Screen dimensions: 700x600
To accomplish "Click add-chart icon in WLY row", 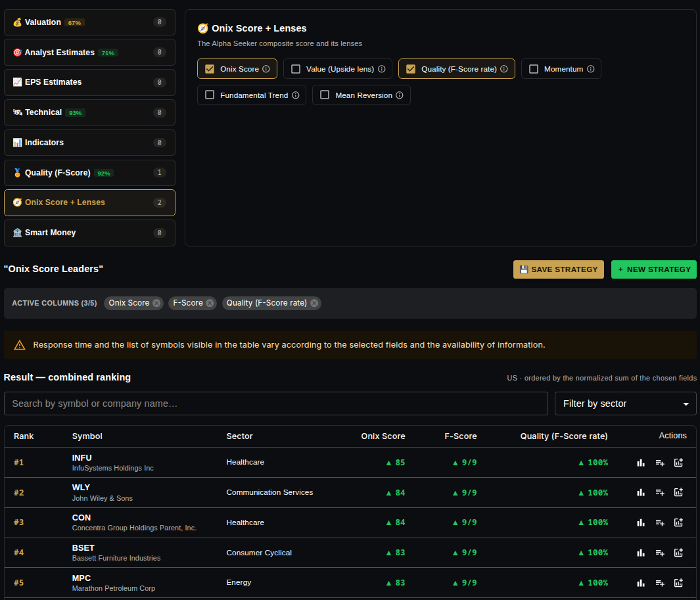I will pos(678,492).
